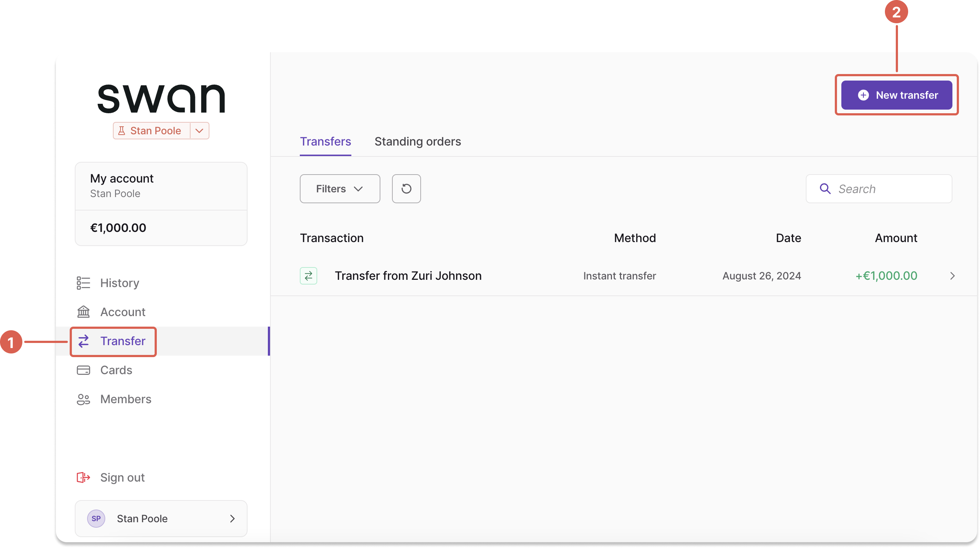Image resolution: width=980 pixels, height=548 pixels.
Task: Click the SP avatar badge
Action: 96,518
